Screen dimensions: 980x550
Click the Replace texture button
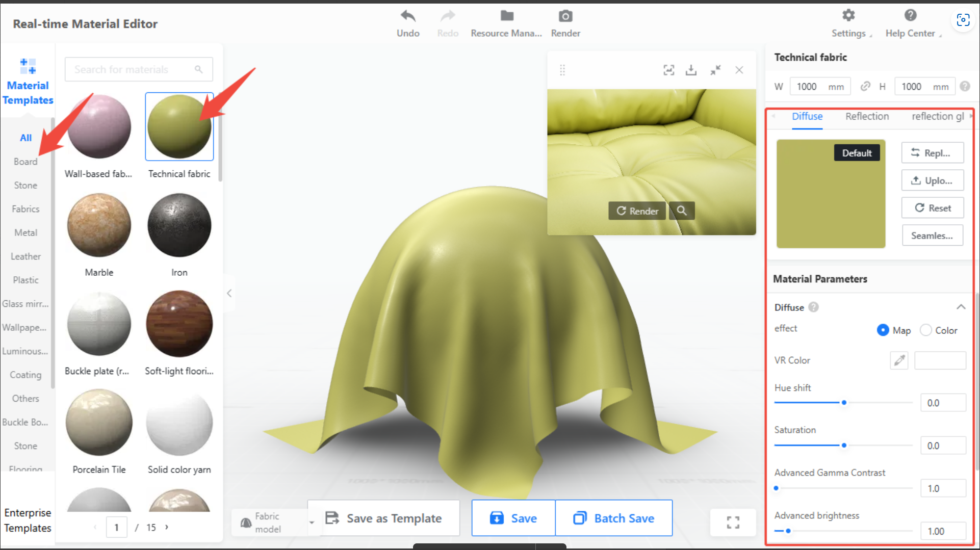[932, 153]
